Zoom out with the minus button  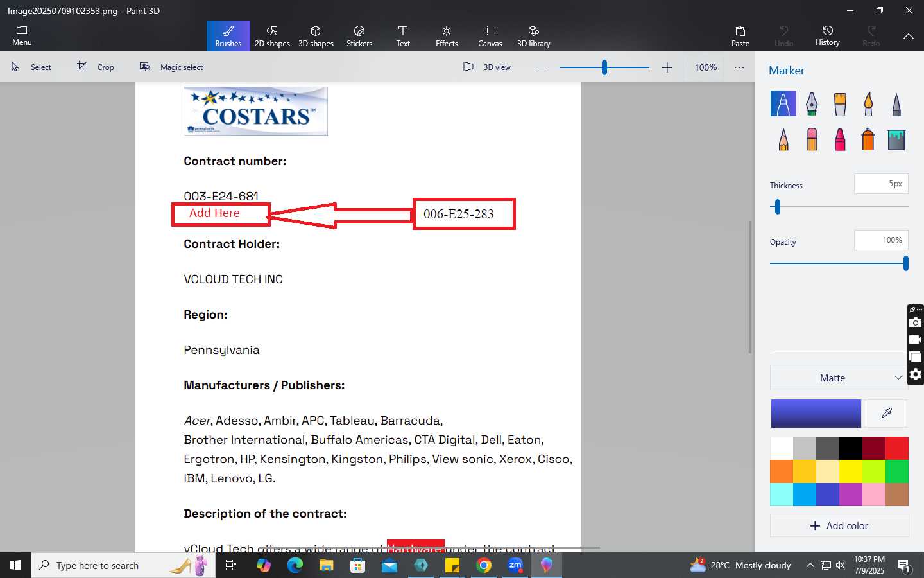pos(541,67)
